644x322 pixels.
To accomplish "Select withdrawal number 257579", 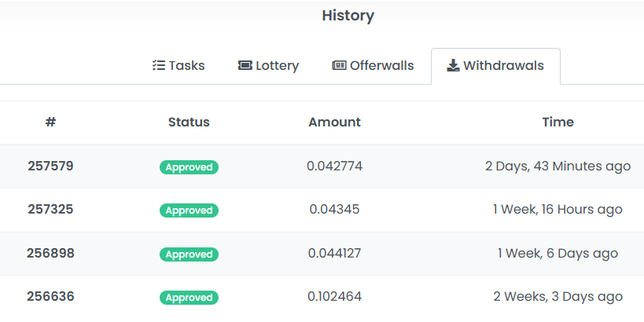I will coord(50,166).
